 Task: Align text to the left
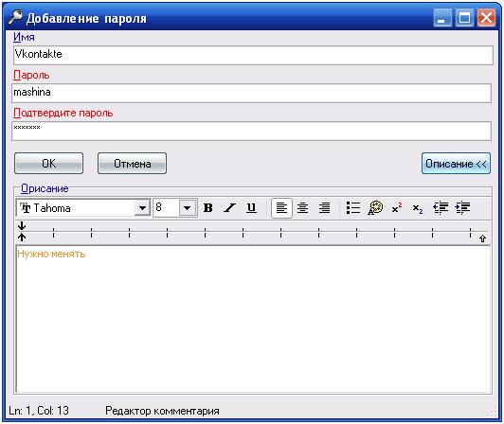tap(281, 208)
